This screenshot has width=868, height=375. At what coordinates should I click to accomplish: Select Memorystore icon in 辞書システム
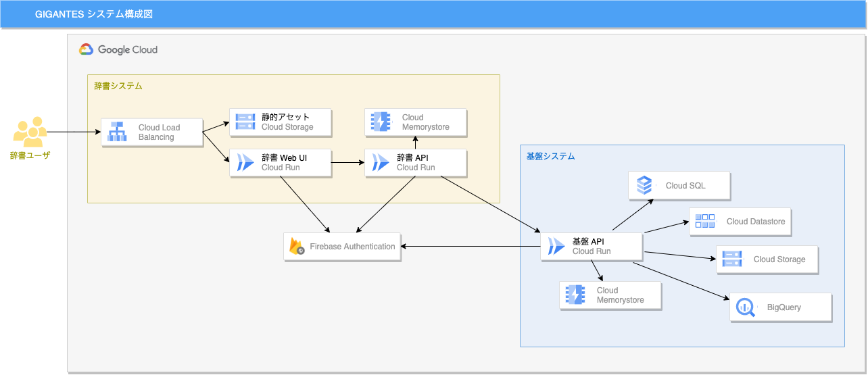click(381, 122)
